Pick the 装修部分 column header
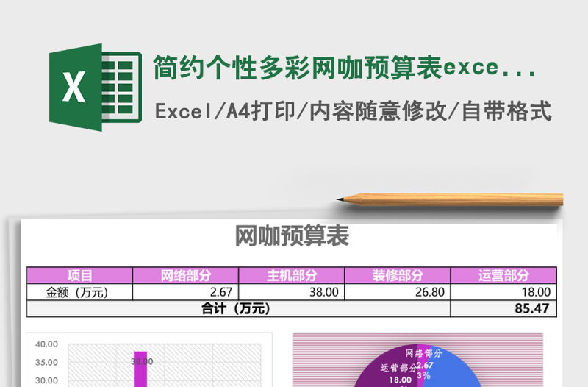The image size is (588, 387). [397, 276]
